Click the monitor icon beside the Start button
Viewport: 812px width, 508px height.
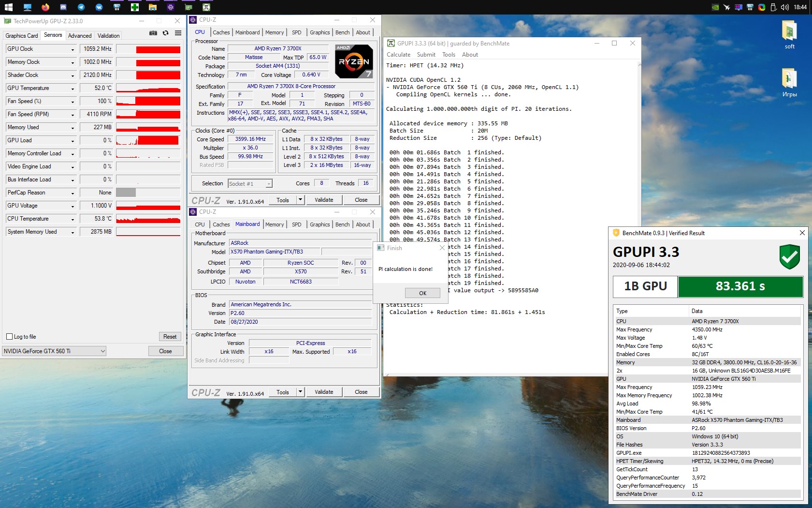point(27,7)
